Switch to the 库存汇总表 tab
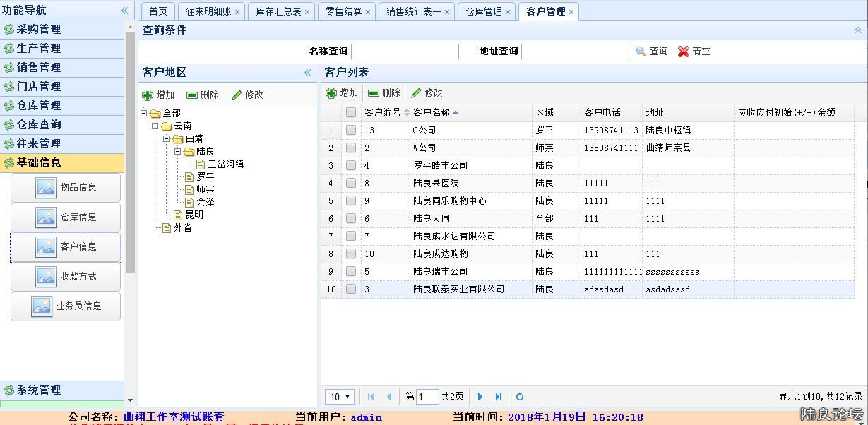 pyautogui.click(x=278, y=12)
